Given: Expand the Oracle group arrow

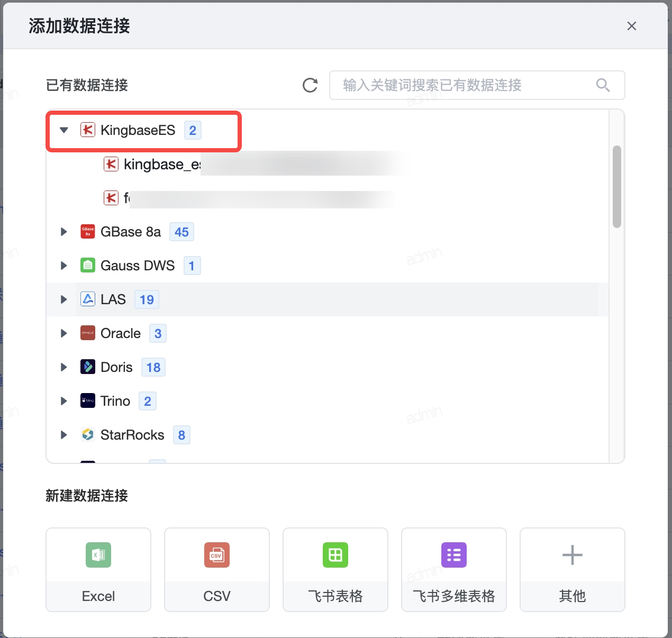Looking at the screenshot, I should coord(64,333).
